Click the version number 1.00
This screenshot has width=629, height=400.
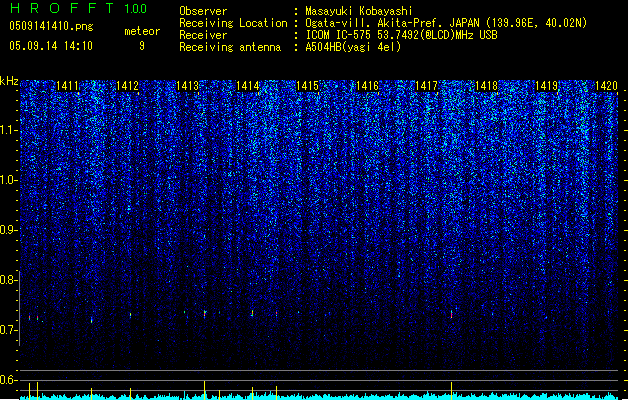point(136,8)
